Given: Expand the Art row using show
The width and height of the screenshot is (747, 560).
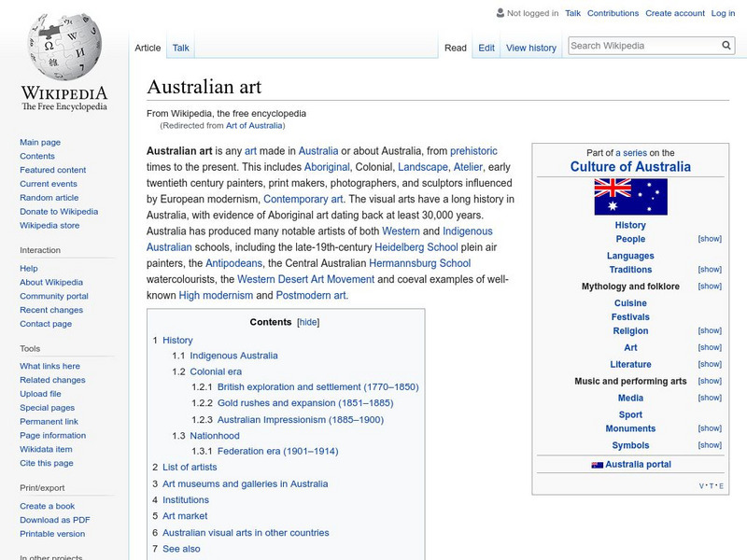Looking at the screenshot, I should pos(710,347).
